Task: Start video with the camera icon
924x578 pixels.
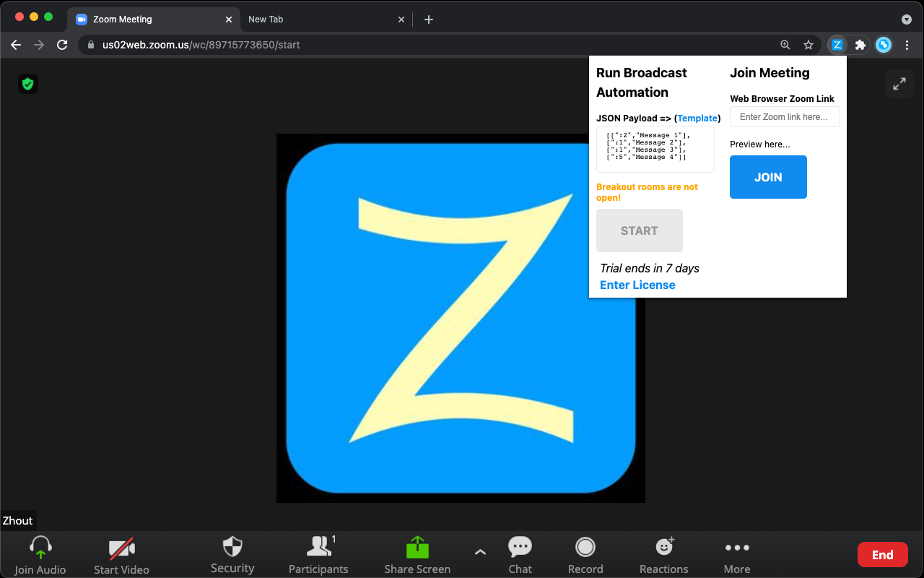Action: [121, 549]
